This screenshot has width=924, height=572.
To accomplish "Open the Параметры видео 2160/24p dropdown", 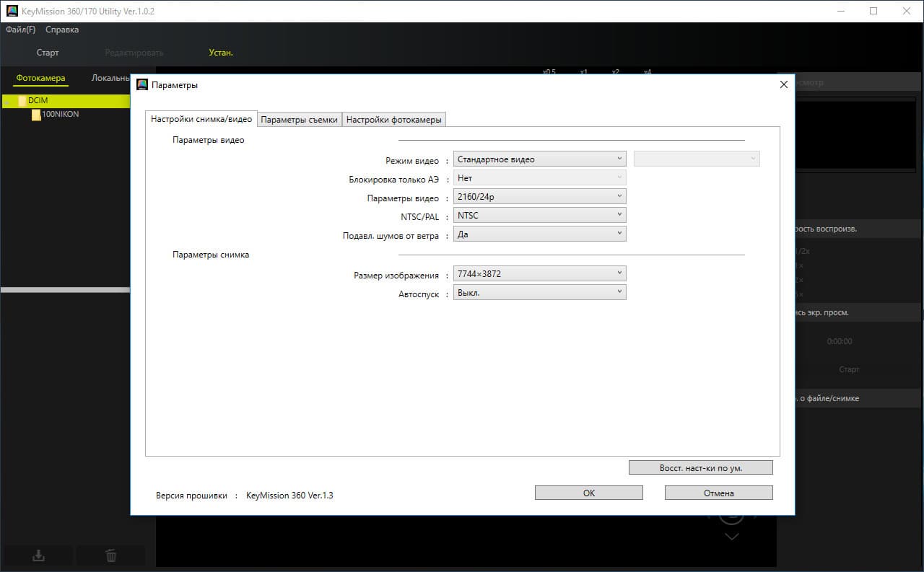I will pos(539,197).
